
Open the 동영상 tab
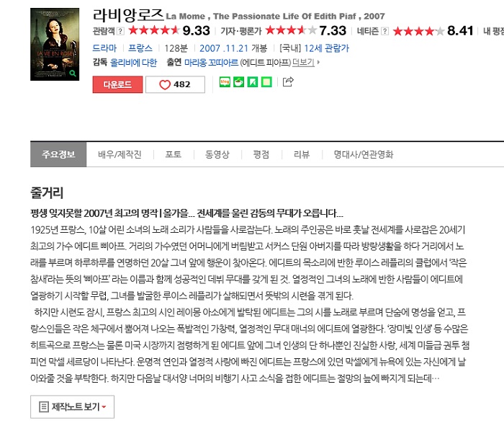pyautogui.click(x=217, y=155)
